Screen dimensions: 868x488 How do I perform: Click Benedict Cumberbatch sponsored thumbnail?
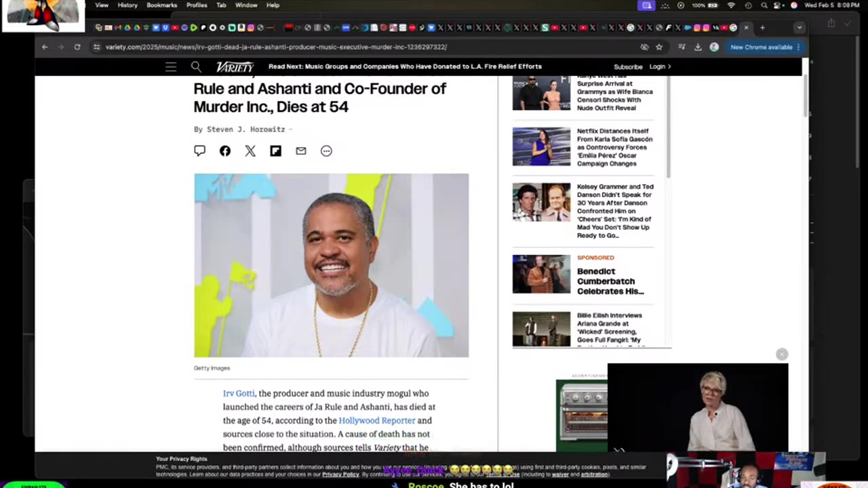coord(541,274)
